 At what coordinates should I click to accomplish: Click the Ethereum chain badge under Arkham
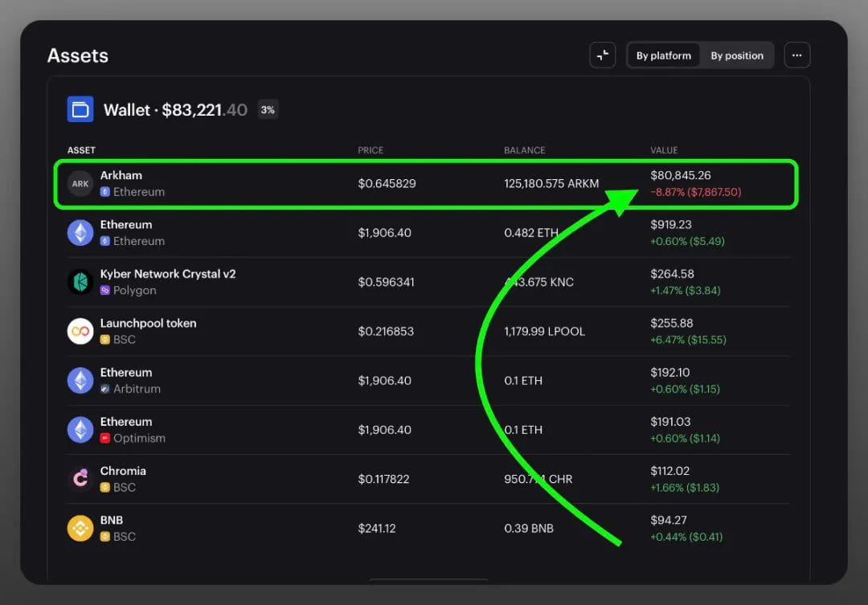pos(104,192)
